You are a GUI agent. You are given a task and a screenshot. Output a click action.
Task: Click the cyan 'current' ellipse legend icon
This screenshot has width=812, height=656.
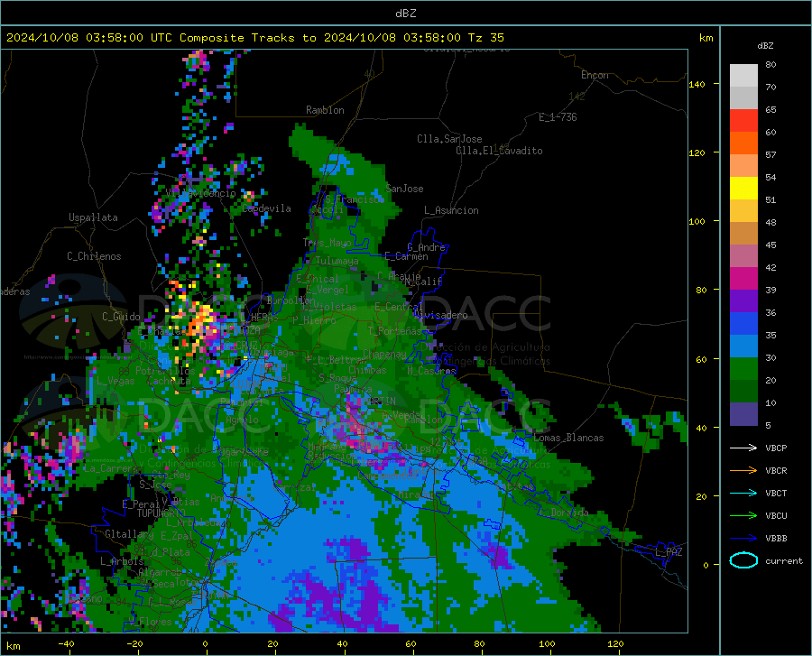(x=743, y=560)
